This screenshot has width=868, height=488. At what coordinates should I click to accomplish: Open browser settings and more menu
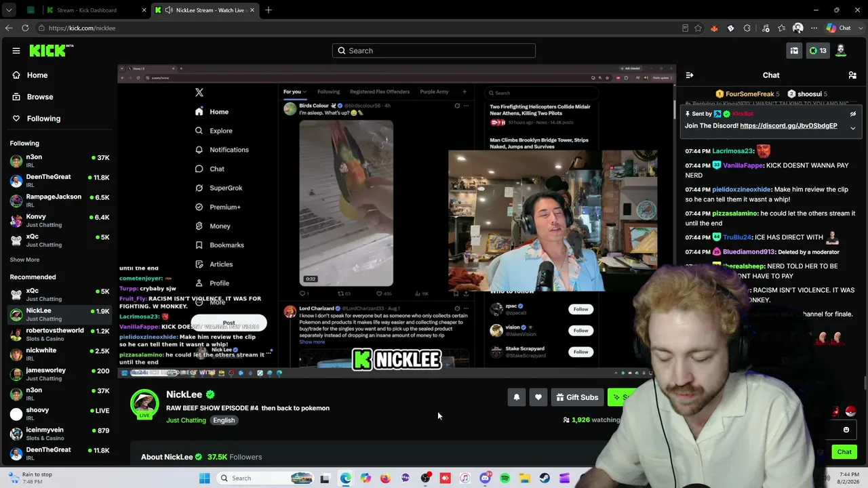pyautogui.click(x=814, y=28)
